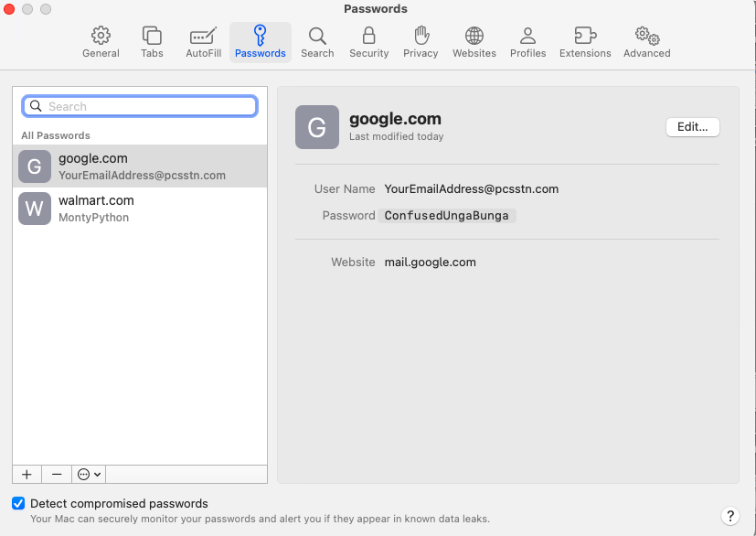The width and height of the screenshot is (756, 536).
Task: Open the General settings pane
Action: pos(101,42)
